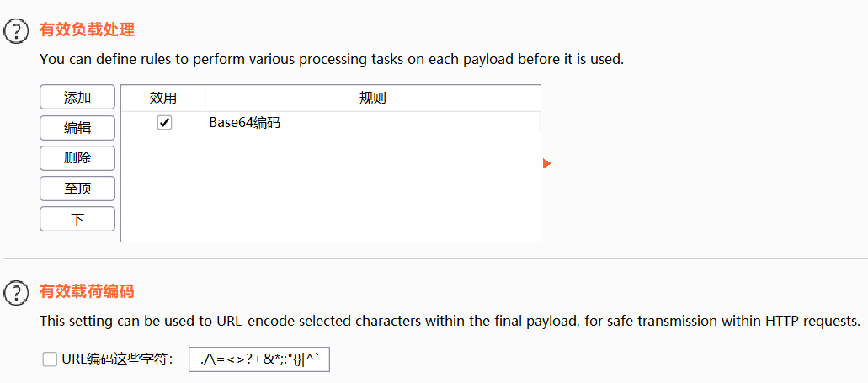This screenshot has height=383, width=868.
Task: Click the URL-encode setting description text
Action: point(450,321)
